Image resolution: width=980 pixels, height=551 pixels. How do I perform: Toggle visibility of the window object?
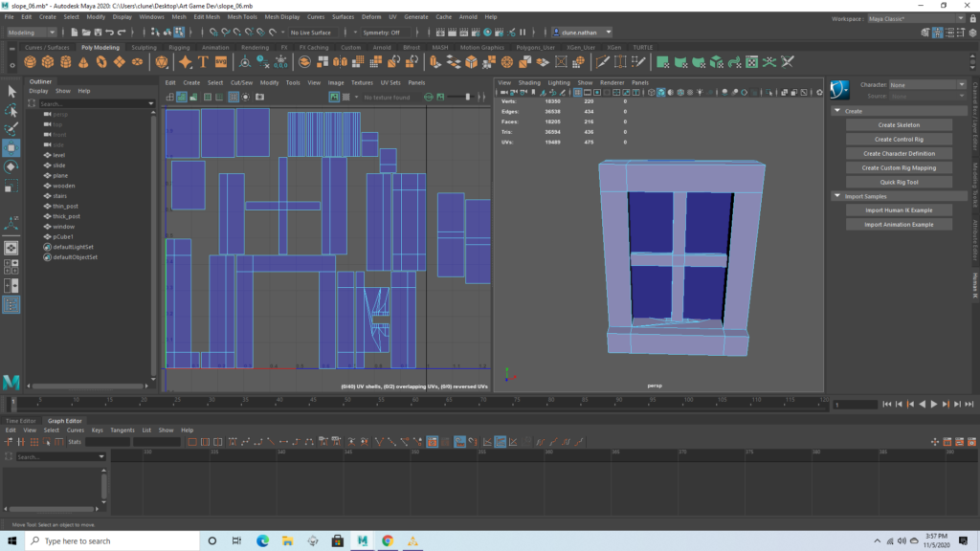pos(63,226)
